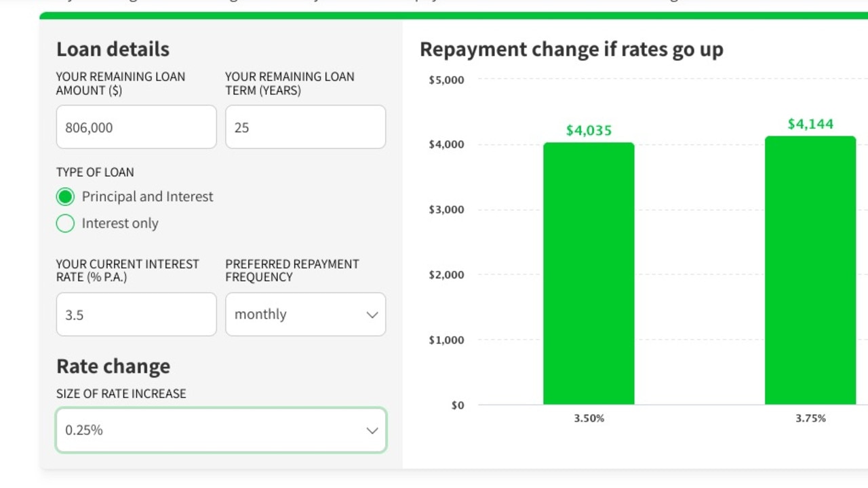Click the $2,000 y-axis label
The height and width of the screenshot is (488, 868).
click(x=446, y=274)
